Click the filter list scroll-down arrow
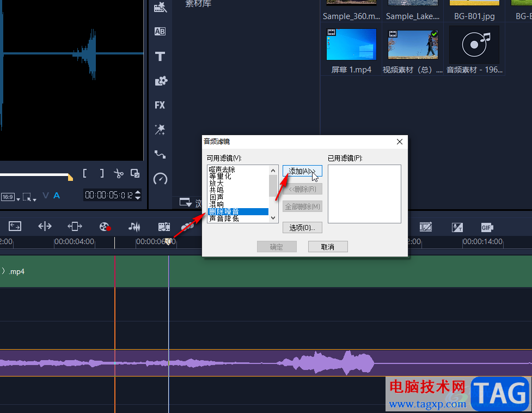Viewport: 532px width, 413px height. 273,218
